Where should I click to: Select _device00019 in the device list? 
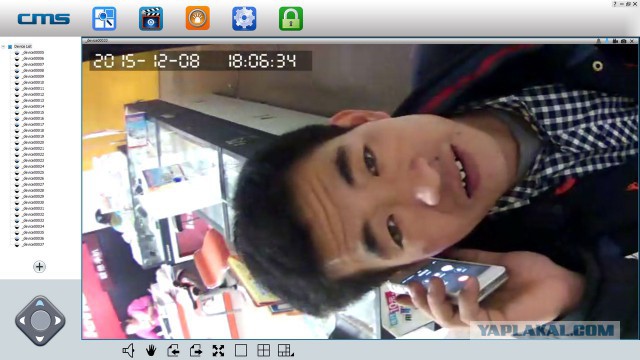click(x=33, y=136)
